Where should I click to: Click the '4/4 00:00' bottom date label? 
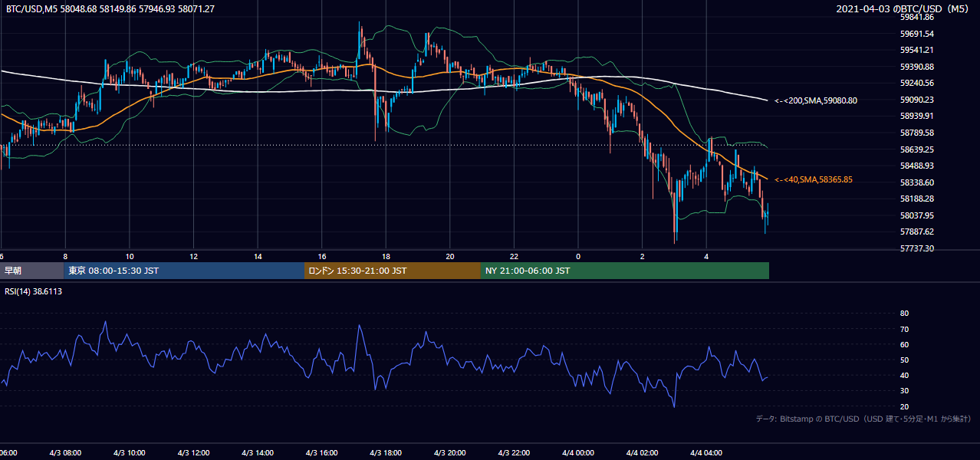tap(579, 453)
